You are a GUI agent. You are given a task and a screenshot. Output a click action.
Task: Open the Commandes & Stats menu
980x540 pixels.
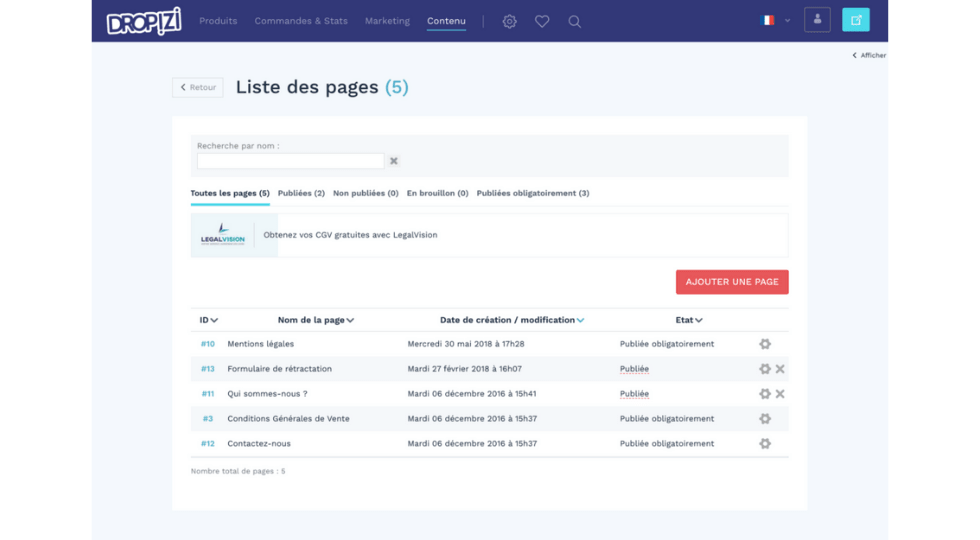click(x=301, y=21)
